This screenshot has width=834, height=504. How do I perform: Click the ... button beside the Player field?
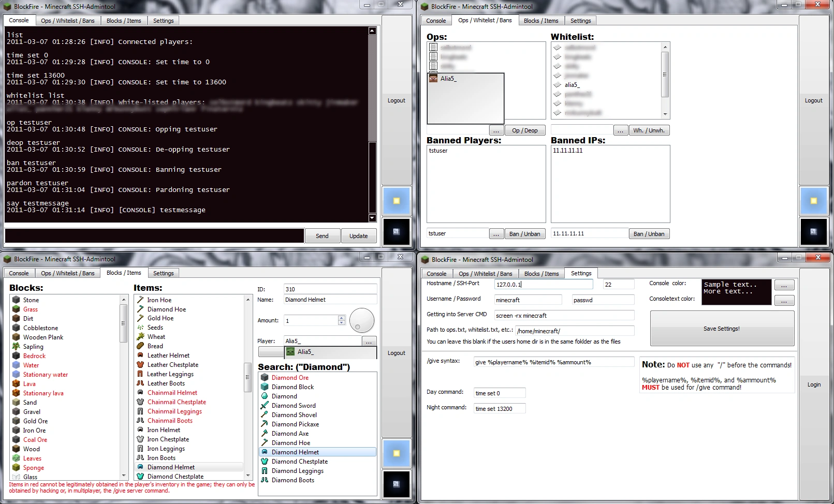click(x=369, y=342)
